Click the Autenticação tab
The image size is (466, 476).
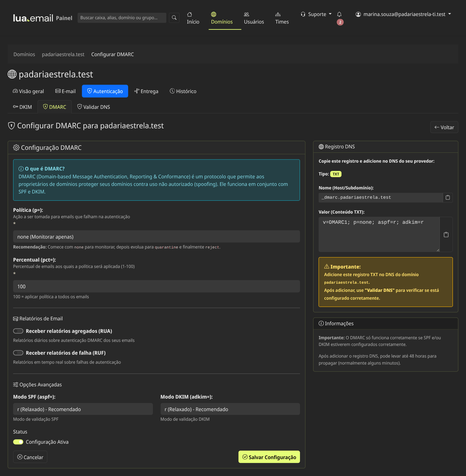click(x=105, y=91)
